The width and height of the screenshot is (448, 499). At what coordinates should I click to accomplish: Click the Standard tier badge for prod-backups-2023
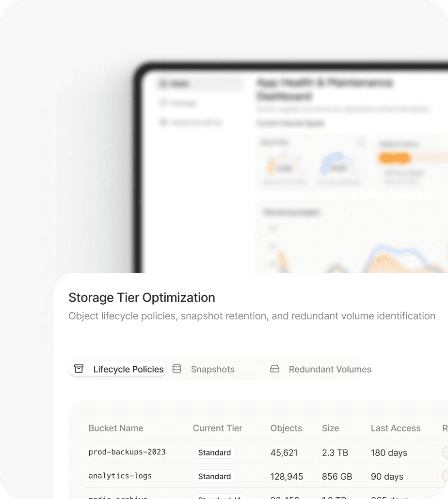[215, 452]
